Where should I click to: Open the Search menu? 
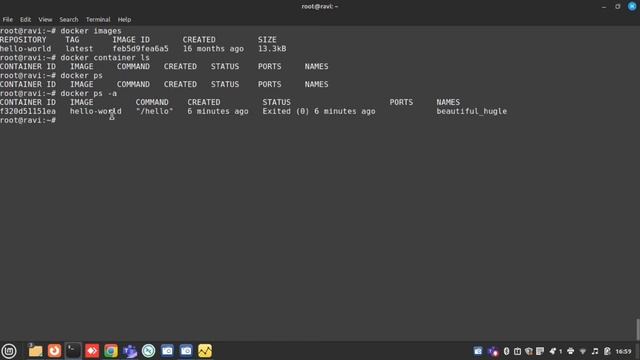69,20
